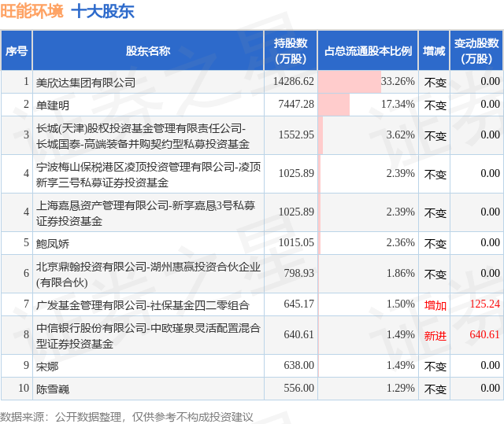Click shareholder 鲍凤娇
This screenshot has height=424, width=504.
(53, 244)
